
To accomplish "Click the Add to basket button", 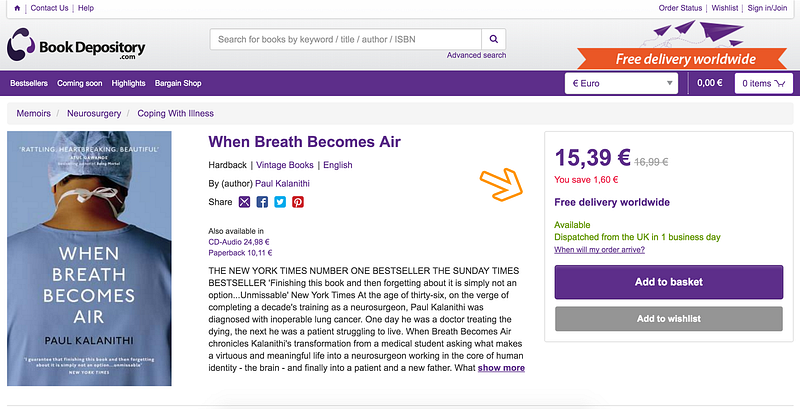I will [x=668, y=282].
